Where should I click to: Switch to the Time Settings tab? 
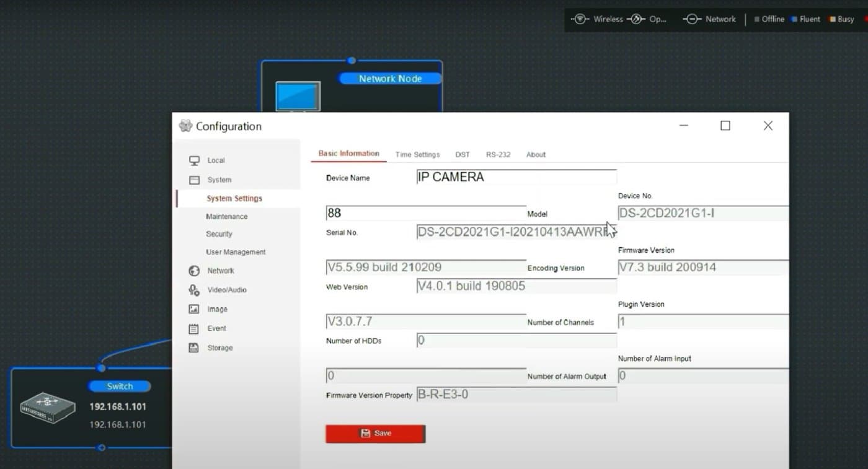pos(417,154)
